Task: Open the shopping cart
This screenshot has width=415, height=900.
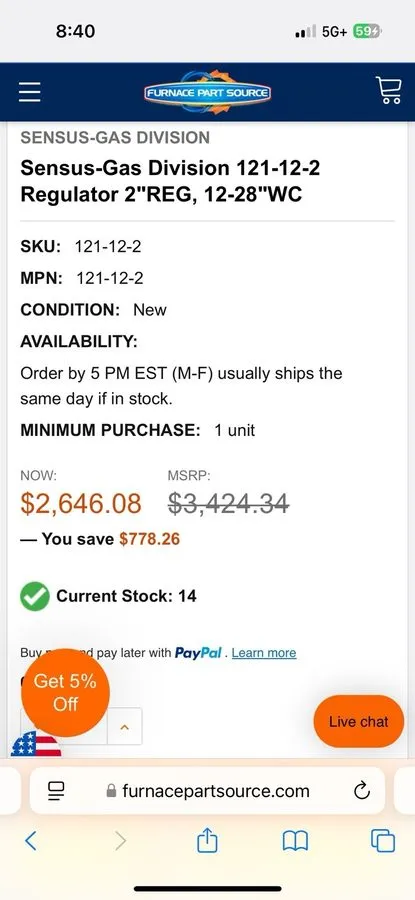Action: pyautogui.click(x=389, y=91)
